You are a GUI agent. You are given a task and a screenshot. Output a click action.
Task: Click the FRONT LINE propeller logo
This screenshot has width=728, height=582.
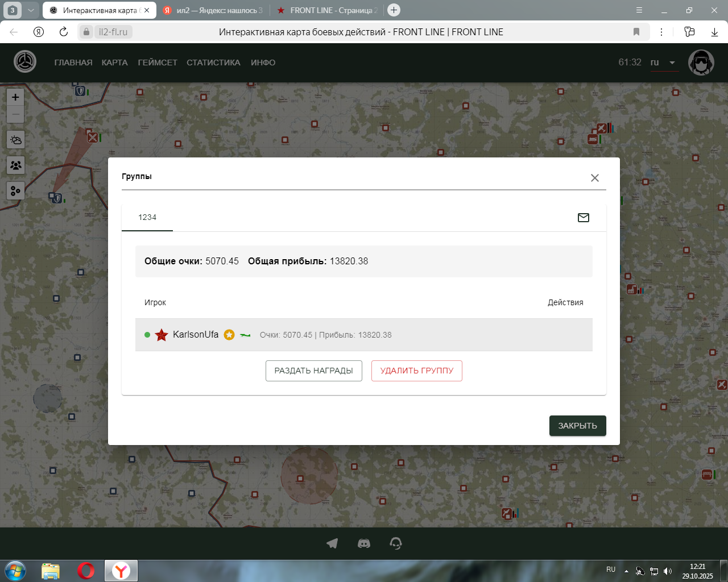25,62
